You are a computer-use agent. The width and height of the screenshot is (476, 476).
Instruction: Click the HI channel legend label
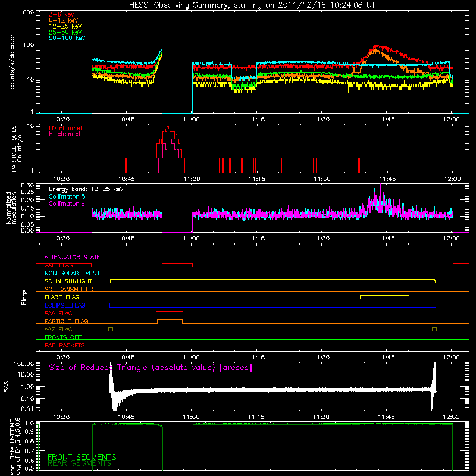[64, 134]
